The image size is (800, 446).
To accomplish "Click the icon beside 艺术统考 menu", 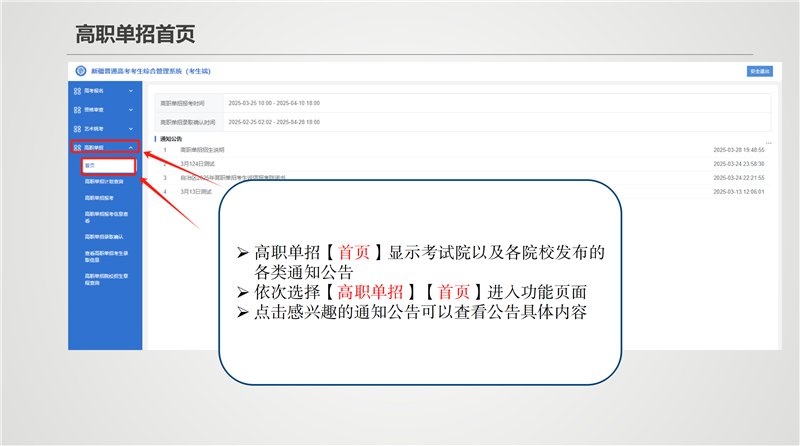I will coord(76,128).
